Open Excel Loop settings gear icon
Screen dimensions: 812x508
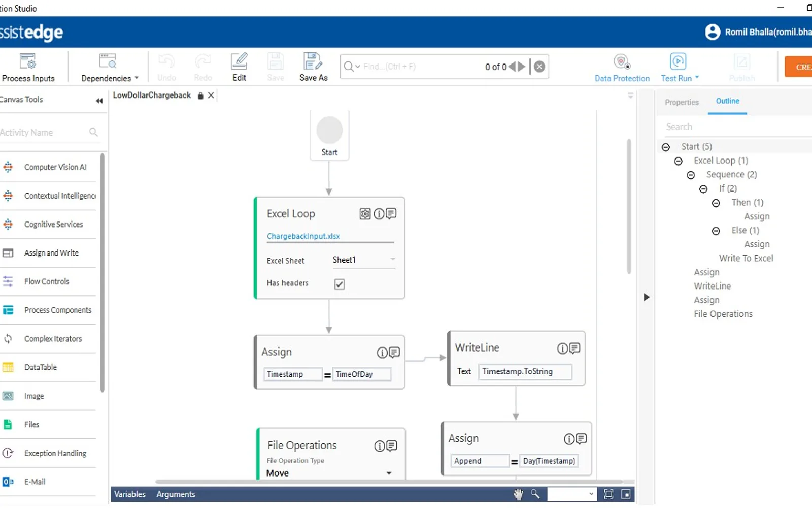click(365, 214)
